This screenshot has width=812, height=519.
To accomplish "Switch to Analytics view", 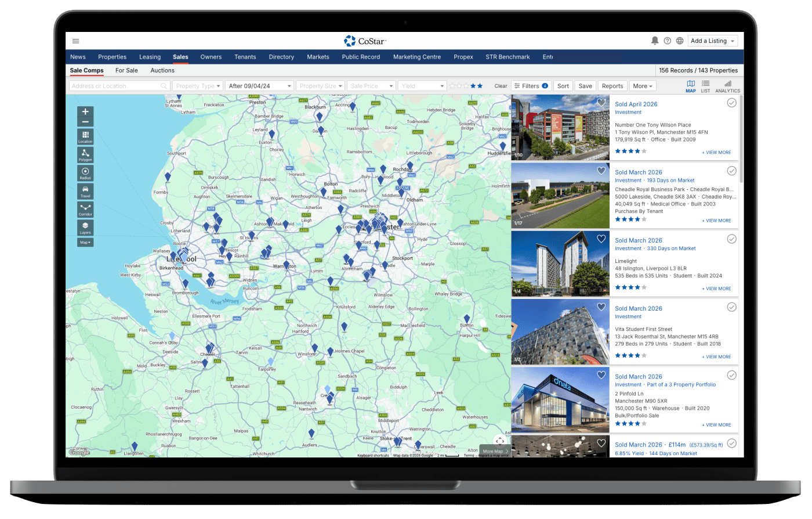I will pos(727,86).
